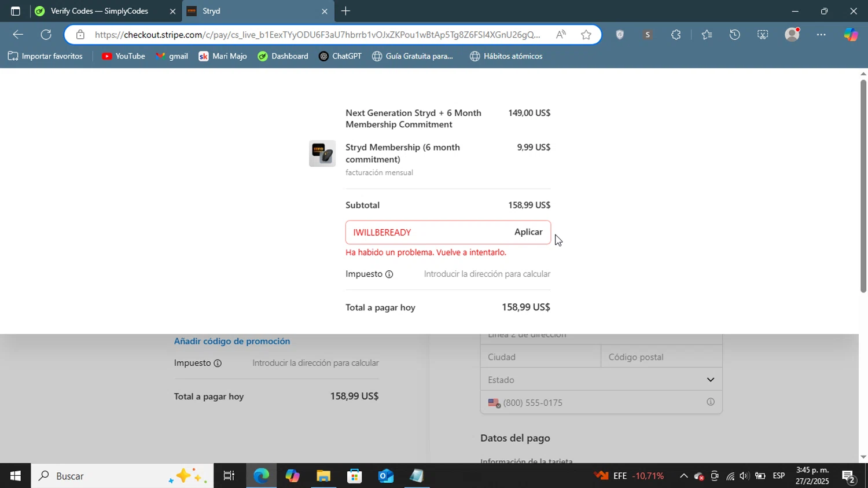868x488 pixels.
Task: Switch ESP keyboard language indicator
Action: point(779,476)
